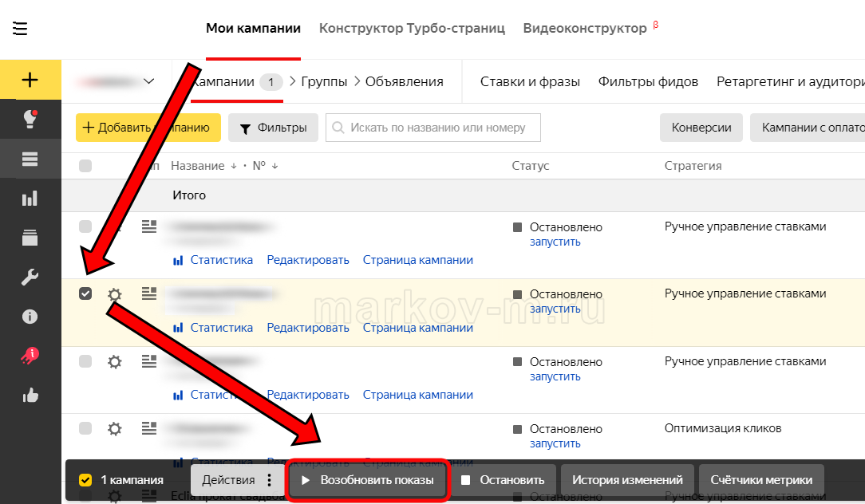The width and height of the screenshot is (865, 504).
Task: Switch to Конструктор Турбо-страниц tab
Action: pyautogui.click(x=412, y=28)
